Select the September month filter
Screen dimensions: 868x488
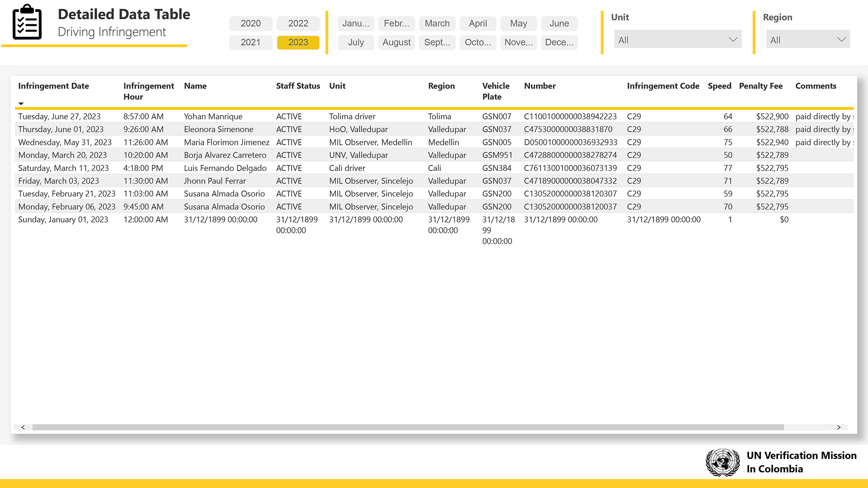click(x=437, y=43)
